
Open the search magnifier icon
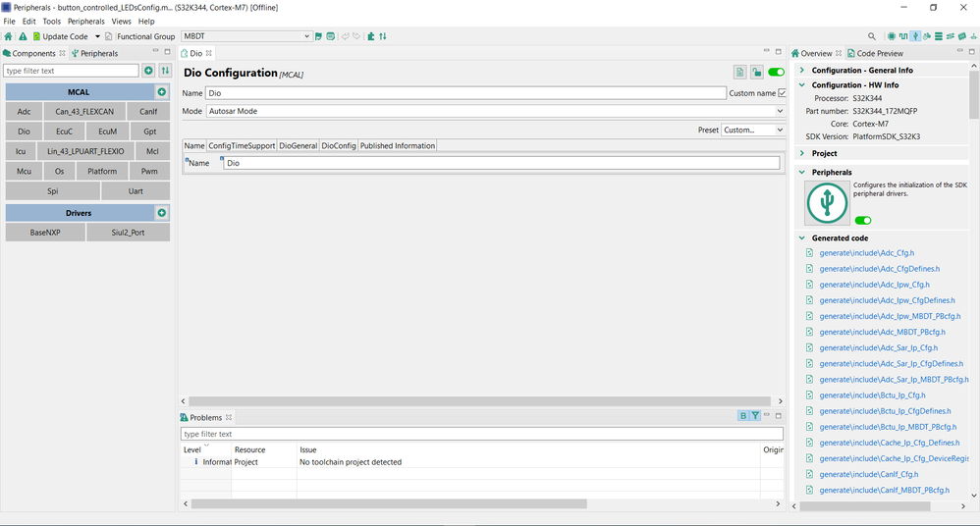point(872,36)
